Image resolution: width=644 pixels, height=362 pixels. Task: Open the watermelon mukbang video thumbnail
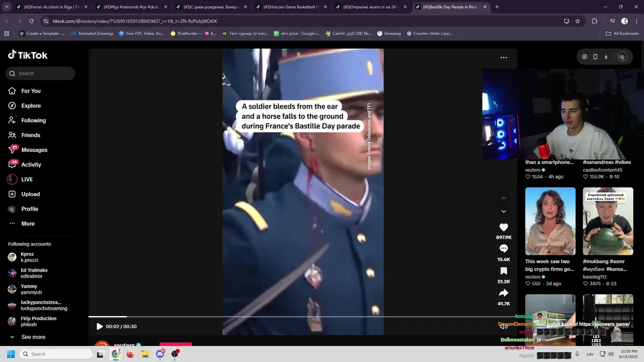pos(608,221)
